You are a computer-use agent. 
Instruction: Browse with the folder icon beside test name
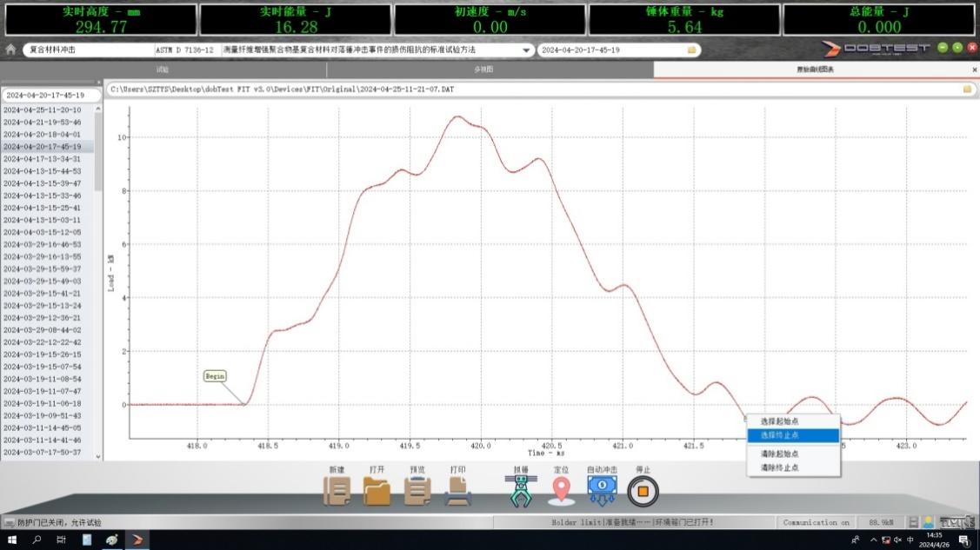[x=691, y=50]
